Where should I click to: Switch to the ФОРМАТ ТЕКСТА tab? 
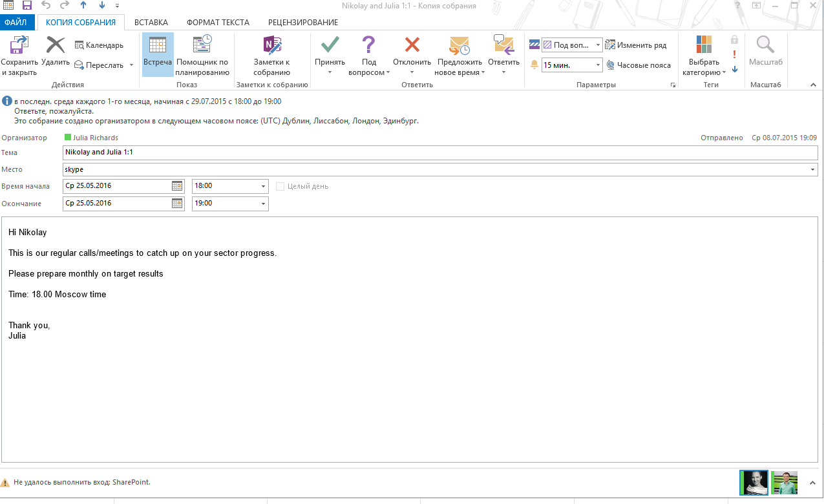(x=218, y=22)
